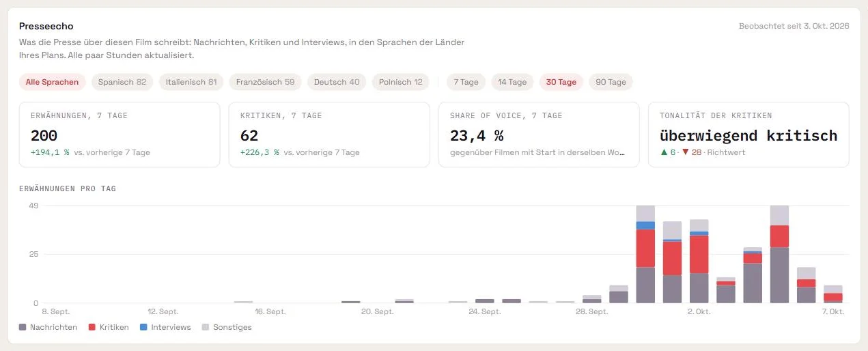Filter by Spanisch 82 chip
The image size is (868, 351).
tap(122, 82)
